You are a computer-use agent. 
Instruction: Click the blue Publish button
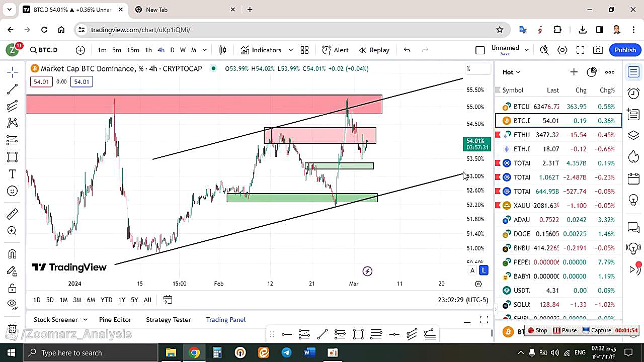click(x=625, y=50)
